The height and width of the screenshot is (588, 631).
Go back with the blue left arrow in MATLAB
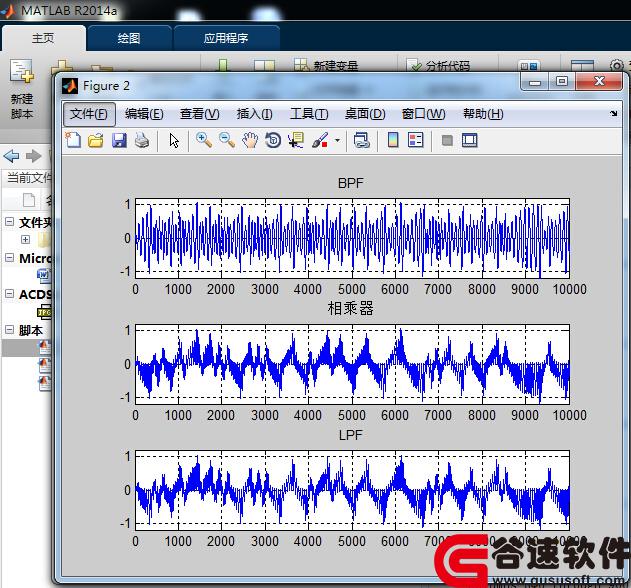[x=11, y=156]
